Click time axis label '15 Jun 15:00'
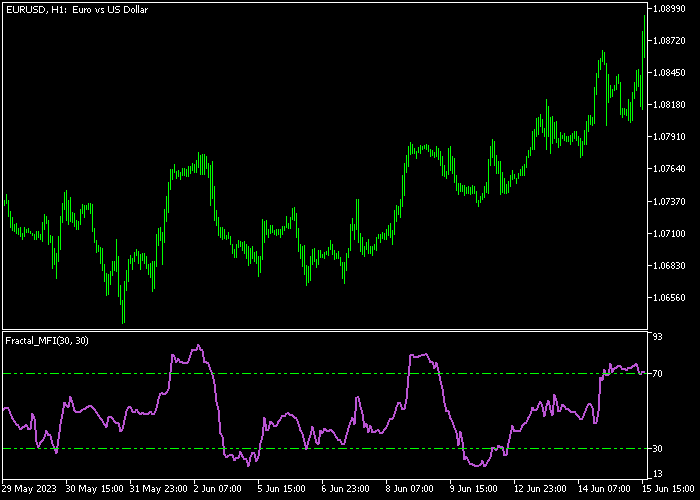Viewport: 700px width, 500px height. (669, 489)
